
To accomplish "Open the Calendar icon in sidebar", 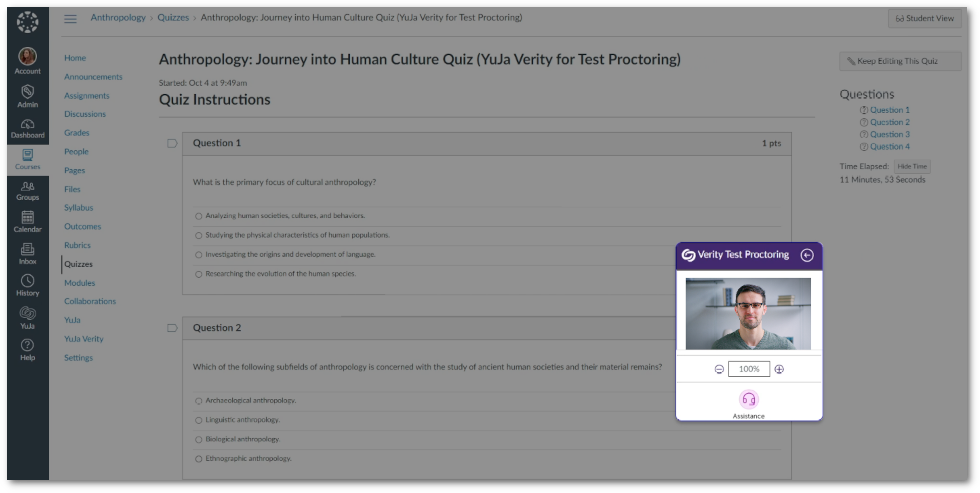I will point(27,221).
